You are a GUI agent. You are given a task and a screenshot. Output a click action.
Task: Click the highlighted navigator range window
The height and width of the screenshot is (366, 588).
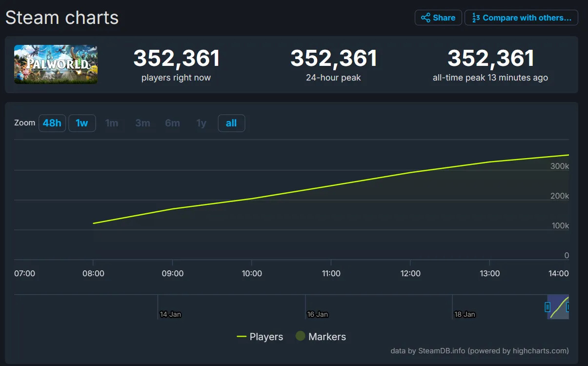point(558,307)
